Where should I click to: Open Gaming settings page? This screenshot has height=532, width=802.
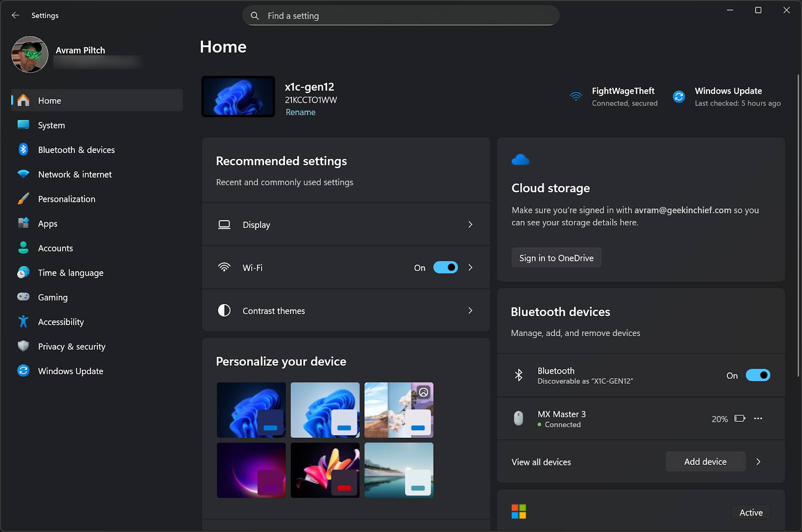pyautogui.click(x=97, y=297)
